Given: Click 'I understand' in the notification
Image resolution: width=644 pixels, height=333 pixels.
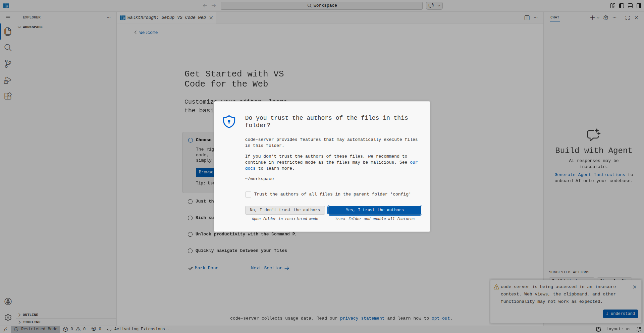Looking at the screenshot, I should pos(620,314).
